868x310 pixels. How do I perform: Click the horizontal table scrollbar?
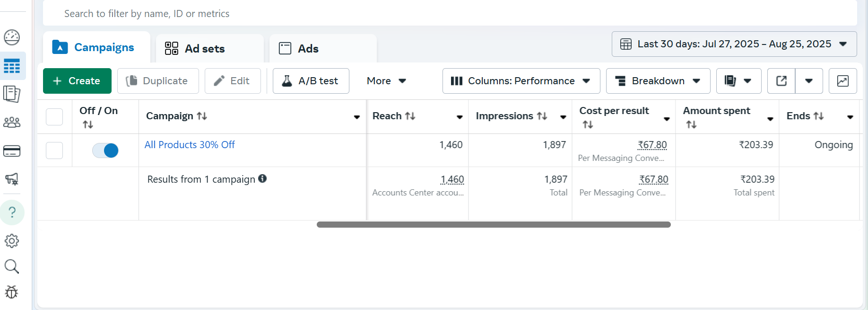(x=494, y=225)
